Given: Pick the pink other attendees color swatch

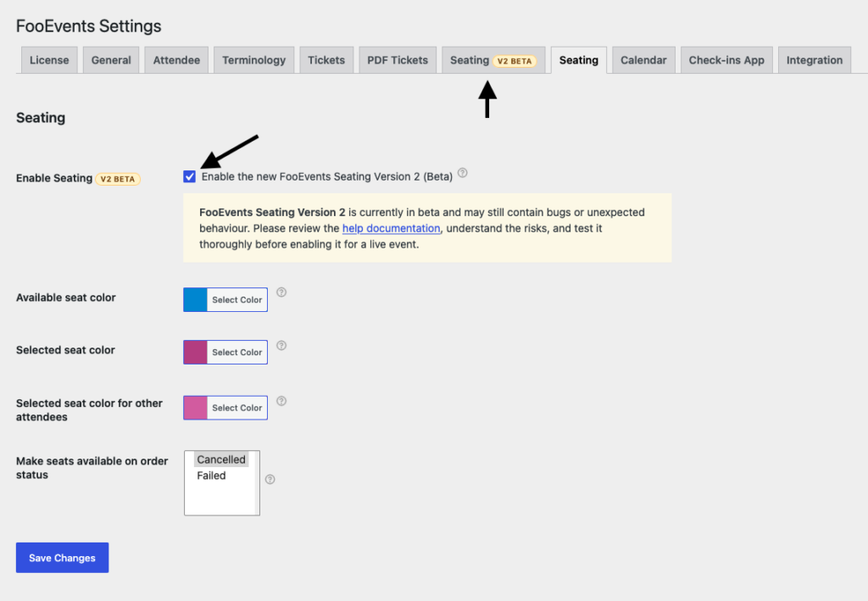Looking at the screenshot, I should point(196,408).
